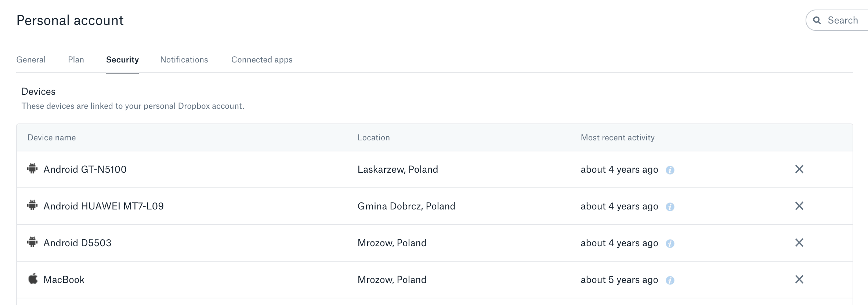The width and height of the screenshot is (868, 305).
Task: Unlink the Android D5503 device
Action: [x=799, y=243]
